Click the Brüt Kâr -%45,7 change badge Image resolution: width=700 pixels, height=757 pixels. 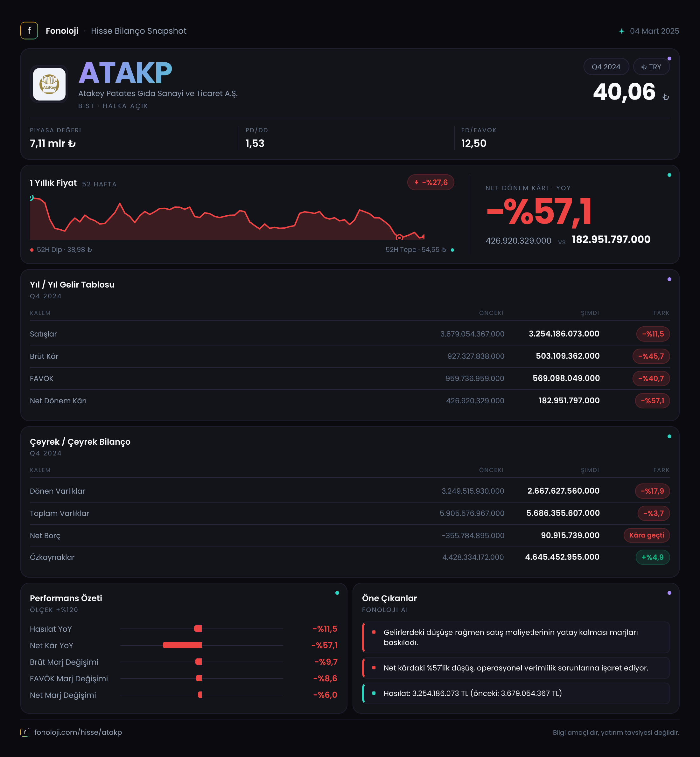pos(651,356)
